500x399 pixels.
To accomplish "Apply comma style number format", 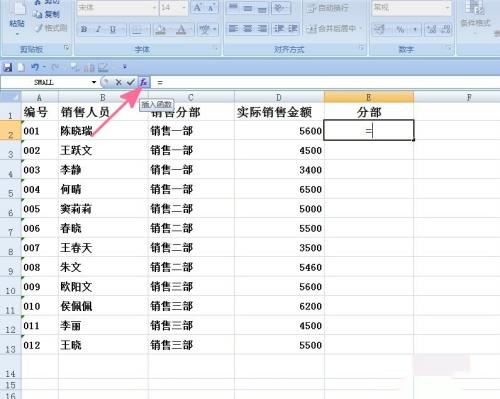I will [415, 29].
